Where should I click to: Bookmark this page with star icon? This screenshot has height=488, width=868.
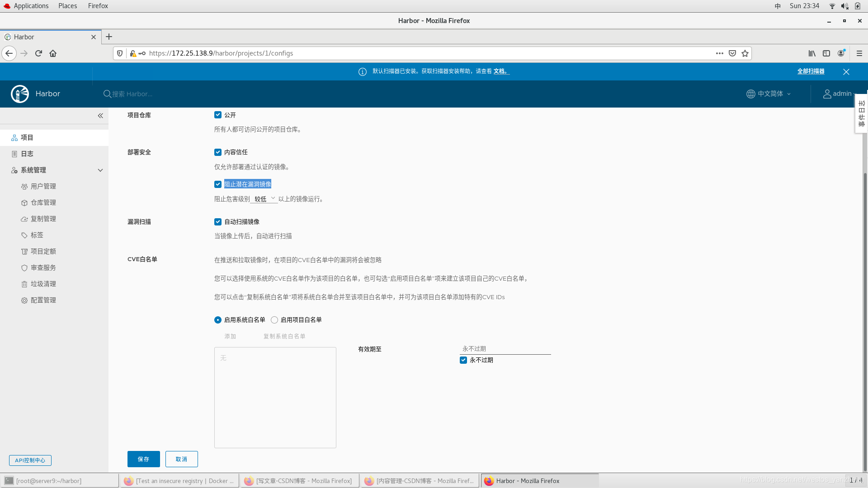click(745, 53)
